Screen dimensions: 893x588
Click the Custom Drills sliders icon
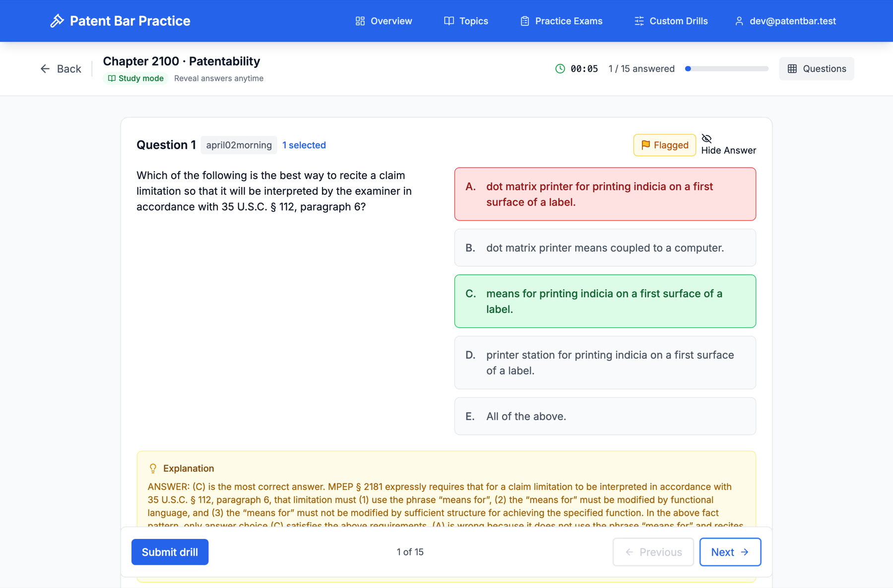639,21
